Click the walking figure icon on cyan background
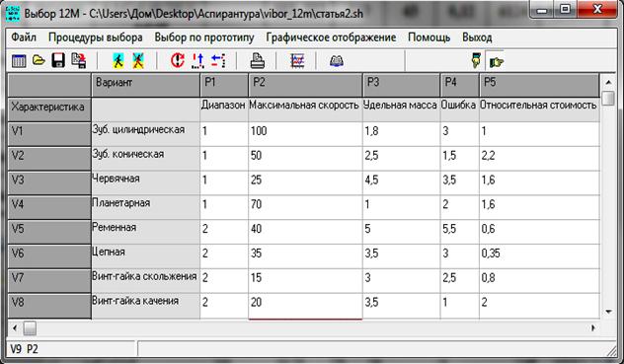The width and height of the screenshot is (624, 364). (x=118, y=60)
